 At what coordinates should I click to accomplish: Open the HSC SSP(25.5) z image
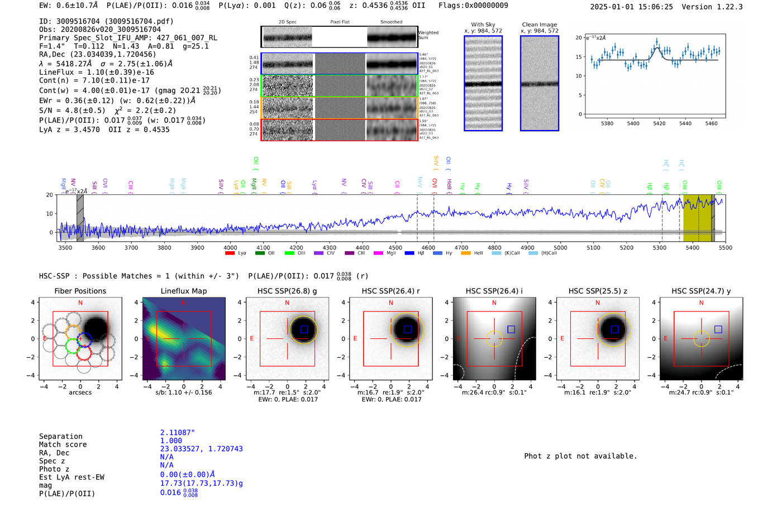598,339
